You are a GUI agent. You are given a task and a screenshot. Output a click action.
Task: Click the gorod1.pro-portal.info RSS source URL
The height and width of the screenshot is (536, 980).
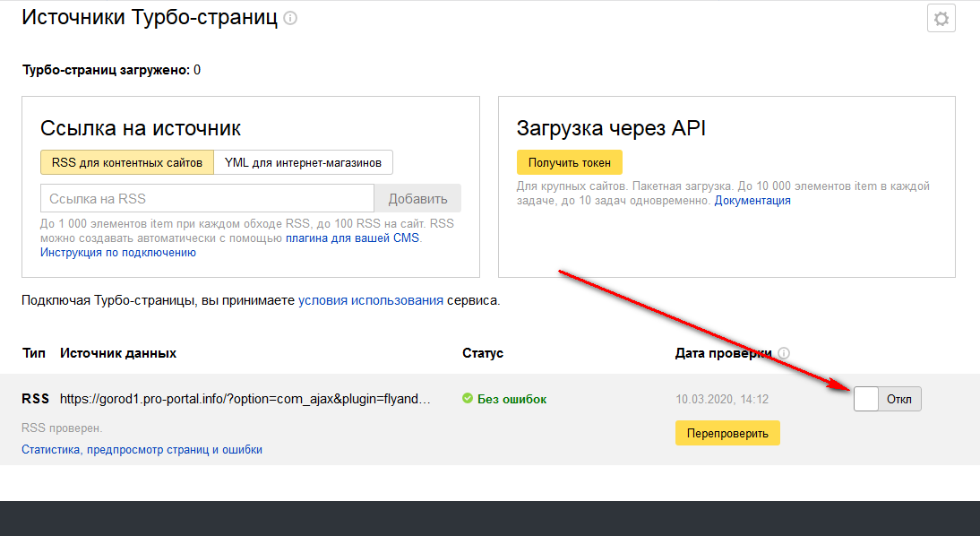245,399
